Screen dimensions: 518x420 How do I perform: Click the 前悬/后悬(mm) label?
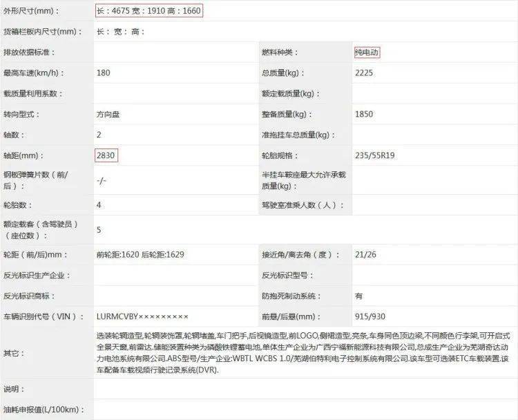(x=291, y=316)
